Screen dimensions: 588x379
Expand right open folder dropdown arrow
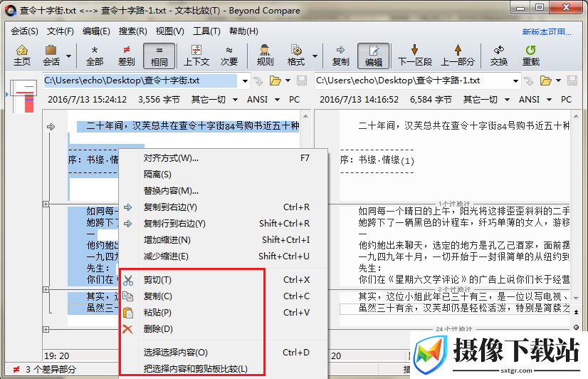pyautogui.click(x=558, y=81)
